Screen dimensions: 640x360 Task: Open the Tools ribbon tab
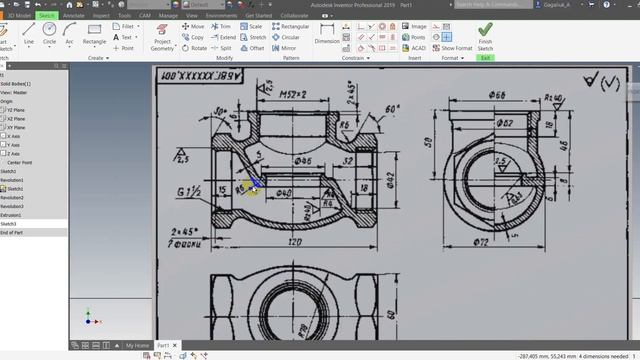click(124, 16)
